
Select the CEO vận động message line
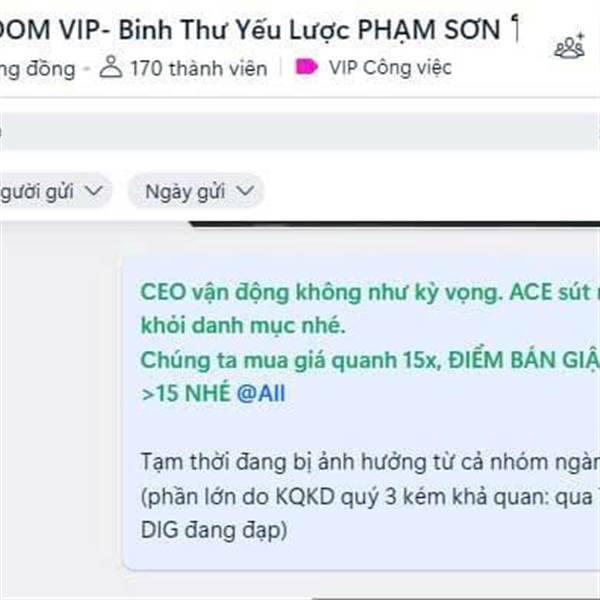point(370,293)
